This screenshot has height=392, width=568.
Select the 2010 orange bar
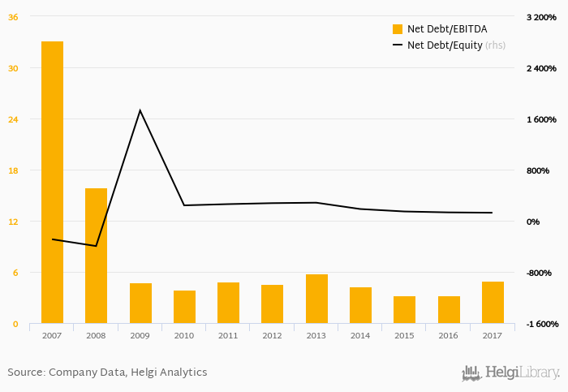[184, 307]
